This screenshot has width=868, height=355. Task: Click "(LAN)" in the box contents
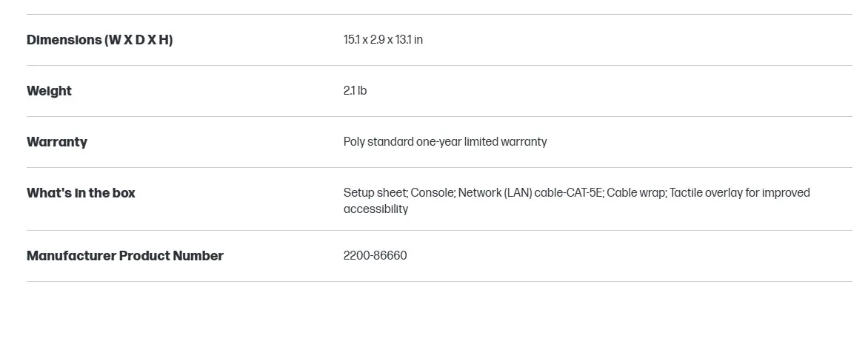(518, 193)
